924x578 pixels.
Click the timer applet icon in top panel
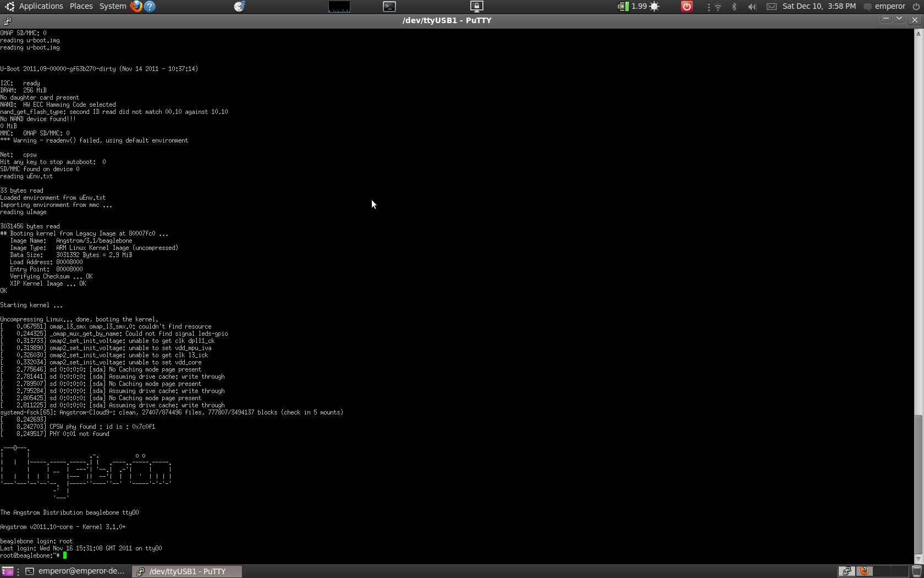(x=239, y=7)
